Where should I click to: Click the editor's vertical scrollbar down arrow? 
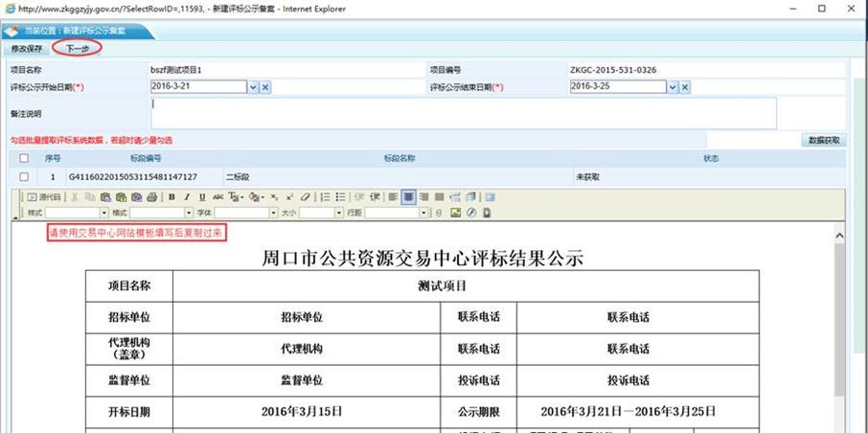pos(840,426)
